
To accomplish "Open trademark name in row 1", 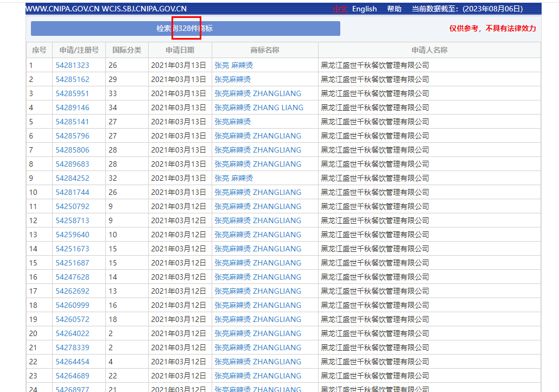I will (233, 65).
